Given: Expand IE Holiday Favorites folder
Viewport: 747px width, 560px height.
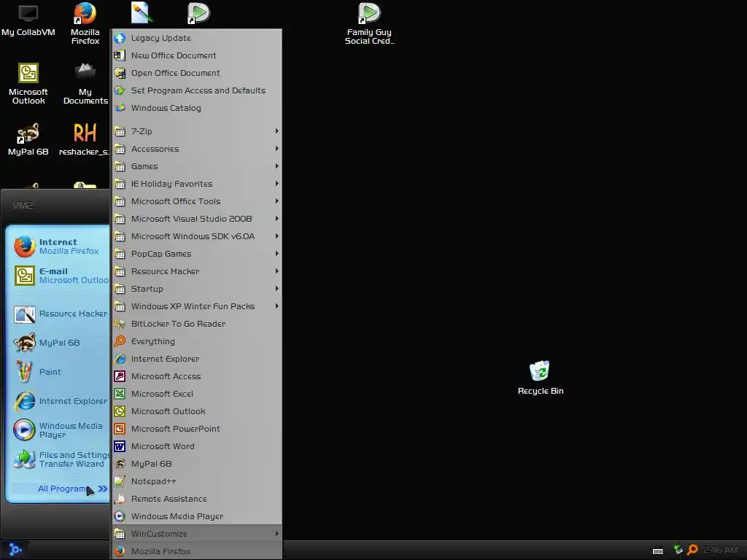Looking at the screenshot, I should click(x=197, y=184).
